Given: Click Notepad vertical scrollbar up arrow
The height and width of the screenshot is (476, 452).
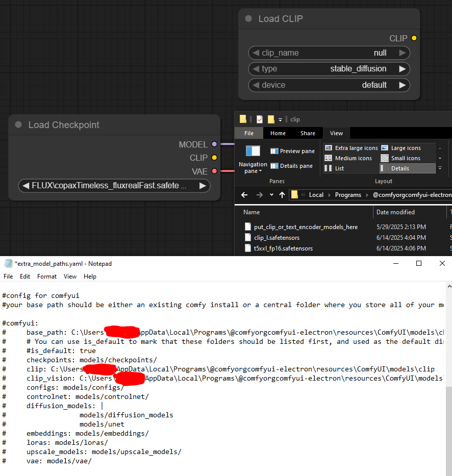Looking at the screenshot, I should pos(449,286).
